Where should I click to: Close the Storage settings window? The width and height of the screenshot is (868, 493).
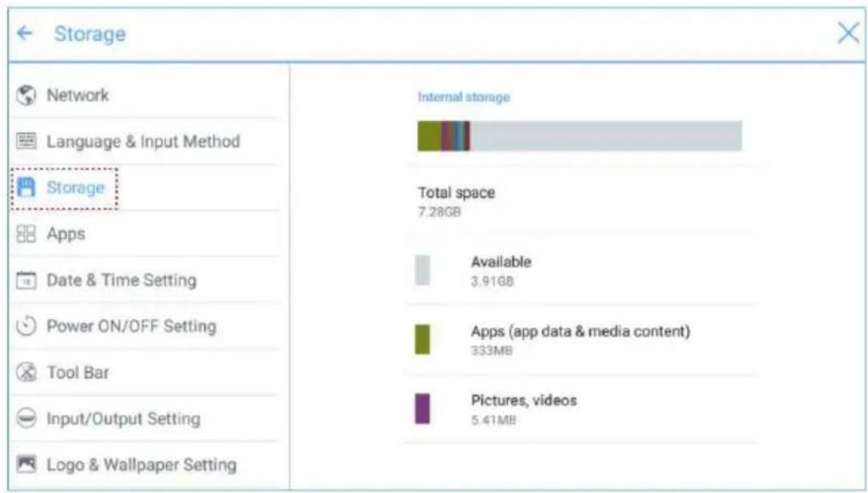click(x=848, y=34)
